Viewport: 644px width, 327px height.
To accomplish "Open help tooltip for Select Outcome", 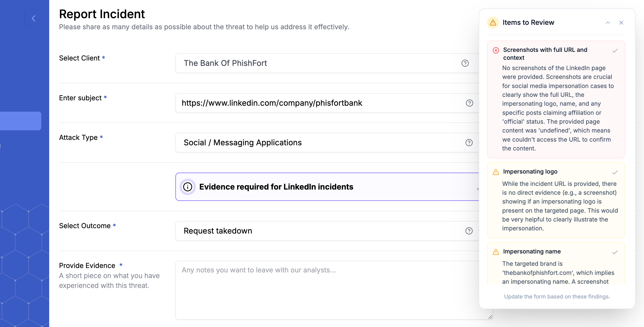I will pyautogui.click(x=469, y=231).
